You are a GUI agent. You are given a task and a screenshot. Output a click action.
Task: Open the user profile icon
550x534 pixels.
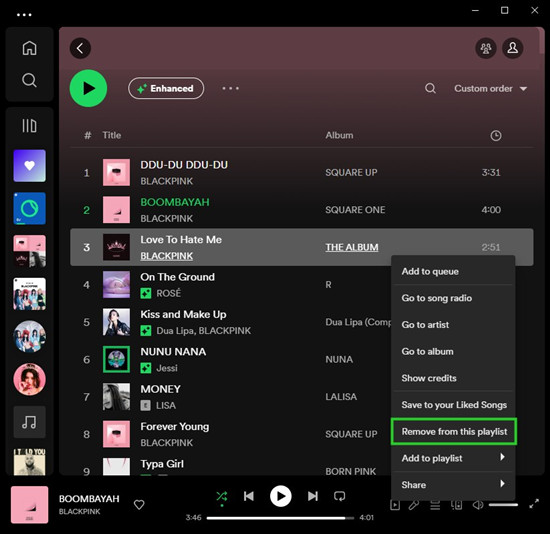[512, 48]
